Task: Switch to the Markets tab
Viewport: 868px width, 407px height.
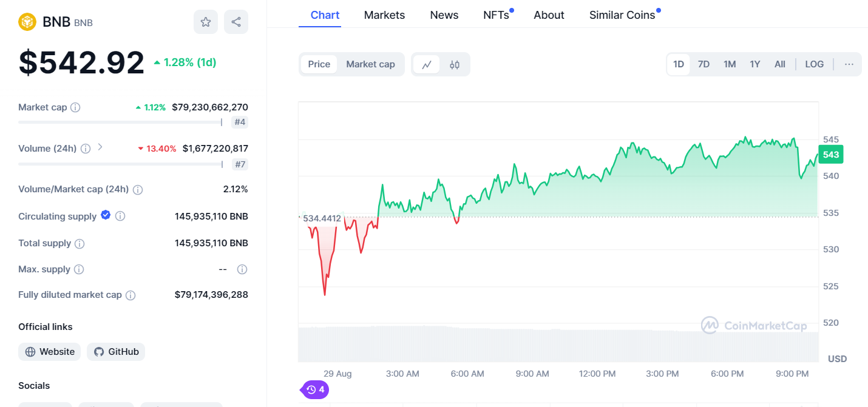Action: [x=384, y=15]
